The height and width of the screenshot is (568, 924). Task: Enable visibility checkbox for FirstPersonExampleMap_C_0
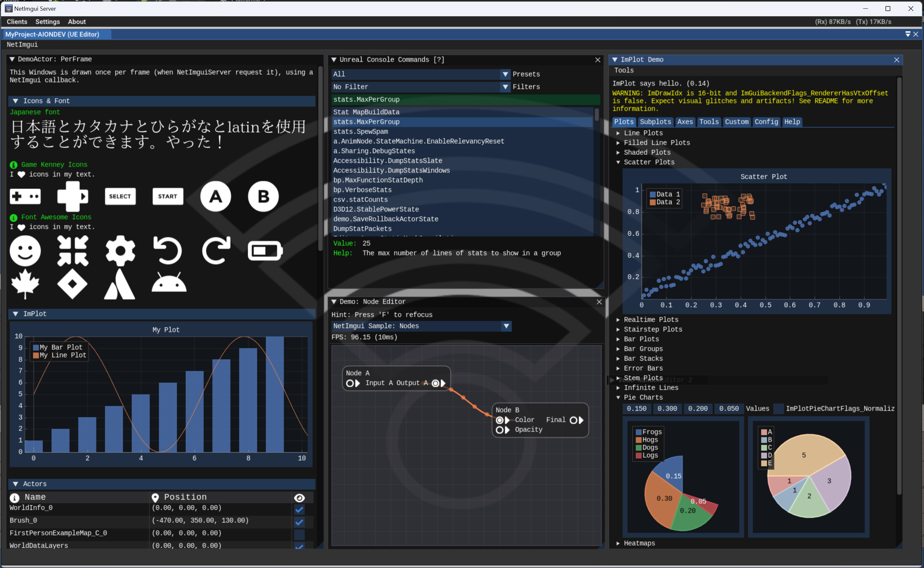[x=299, y=534]
